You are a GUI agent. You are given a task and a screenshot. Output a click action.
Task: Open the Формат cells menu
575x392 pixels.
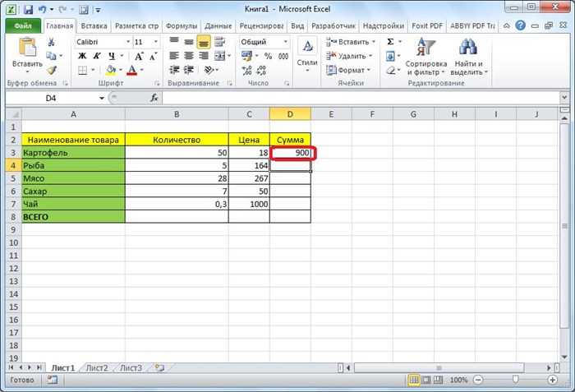[x=348, y=70]
